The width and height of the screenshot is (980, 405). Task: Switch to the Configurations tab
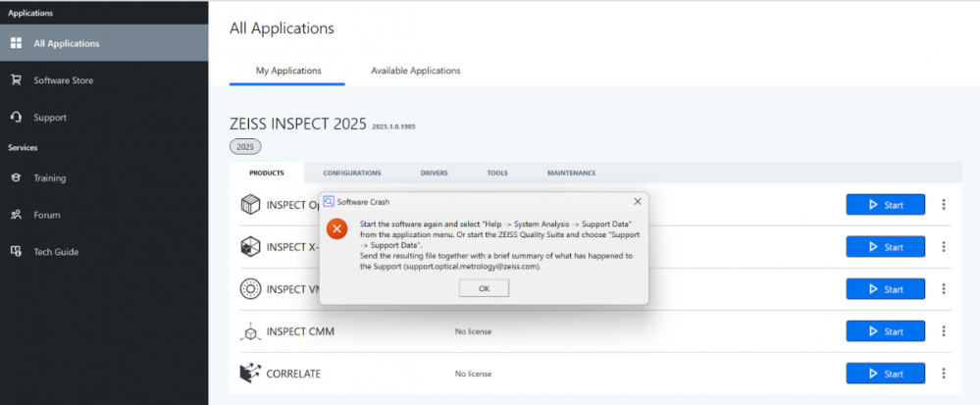point(351,173)
